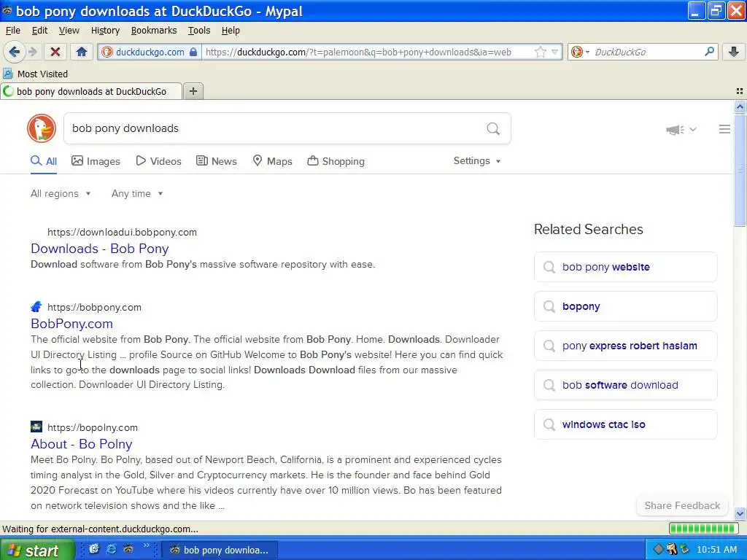This screenshot has height=560, width=747.
Task: Click the Forward arrow button
Action: coord(32,52)
